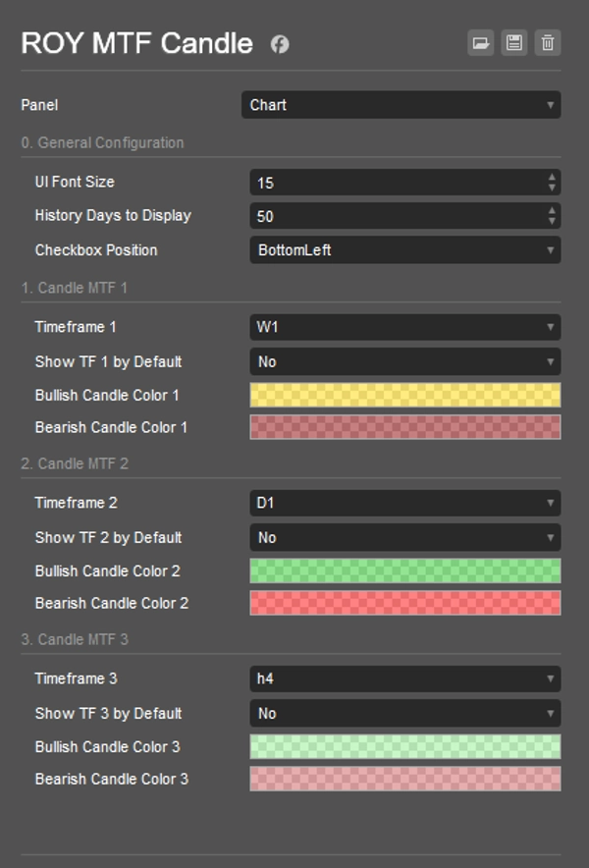Toggle the Show TF 3 by Default option
The width and height of the screenshot is (589, 868).
(x=404, y=713)
